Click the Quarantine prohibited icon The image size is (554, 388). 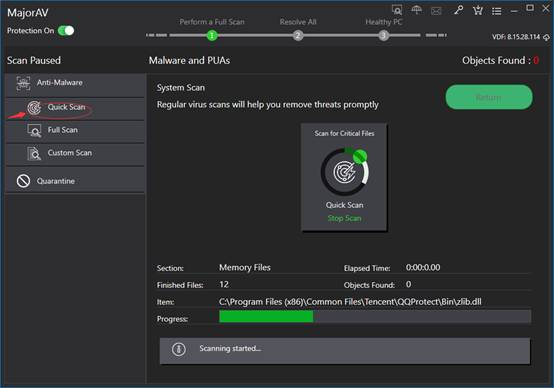coord(23,181)
